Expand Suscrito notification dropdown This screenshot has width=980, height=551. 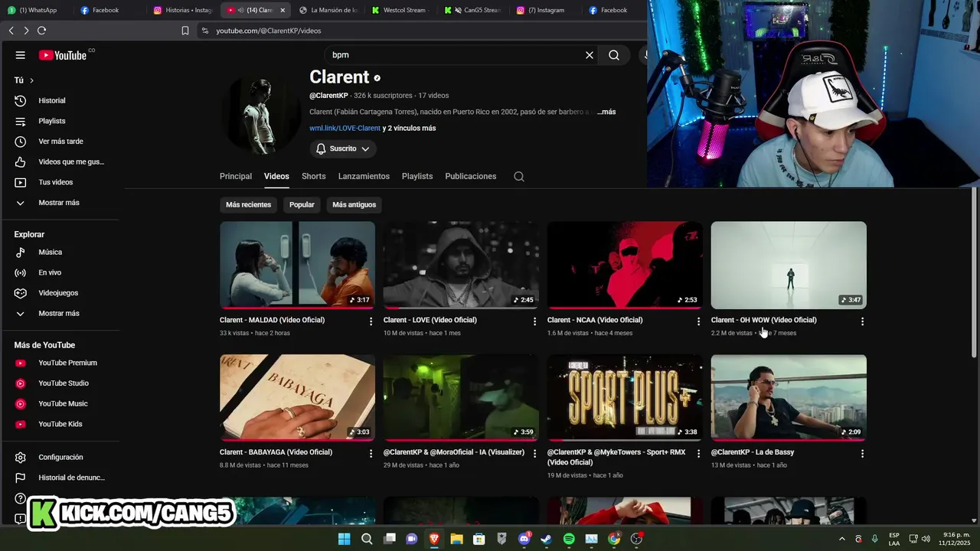click(343, 148)
